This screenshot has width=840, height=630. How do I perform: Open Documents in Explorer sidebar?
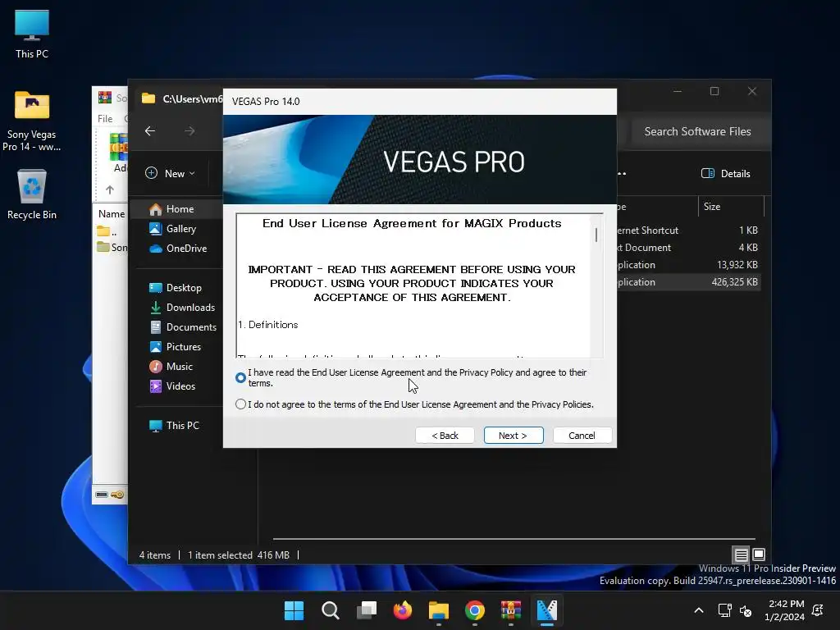tap(190, 327)
